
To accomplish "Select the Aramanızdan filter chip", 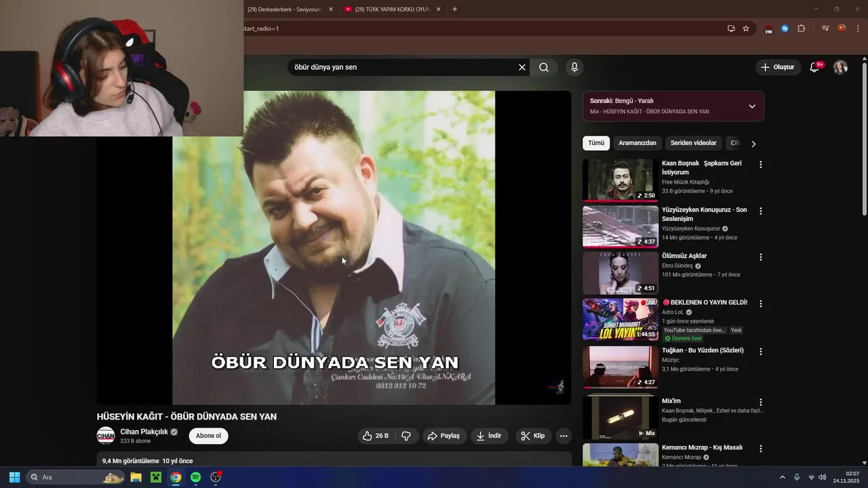I will 637,143.
